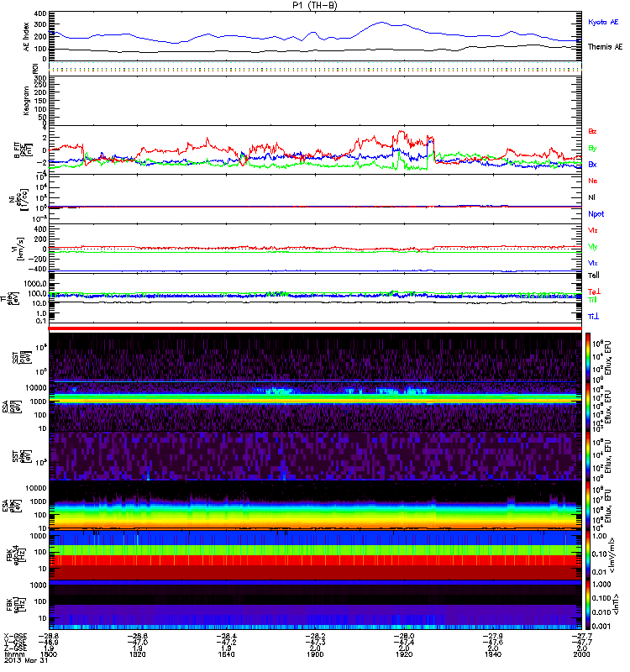Click the ESA ions panel Eflux colorbar
Viewport: 630px width, 672px height.
point(588,407)
